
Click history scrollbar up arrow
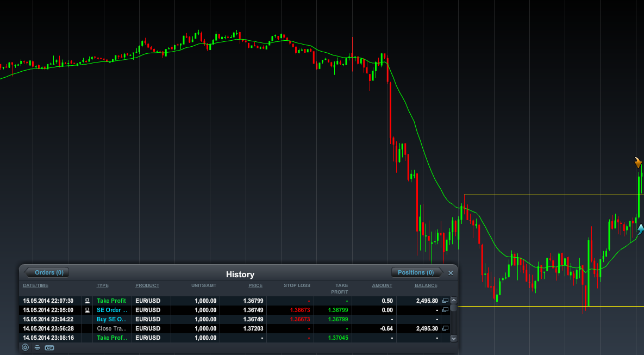click(453, 300)
